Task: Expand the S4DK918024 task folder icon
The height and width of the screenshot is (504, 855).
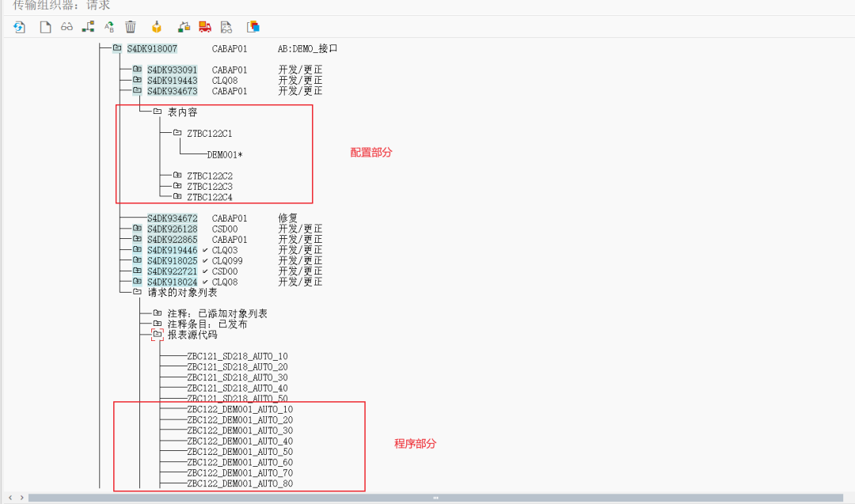Action: coord(138,281)
